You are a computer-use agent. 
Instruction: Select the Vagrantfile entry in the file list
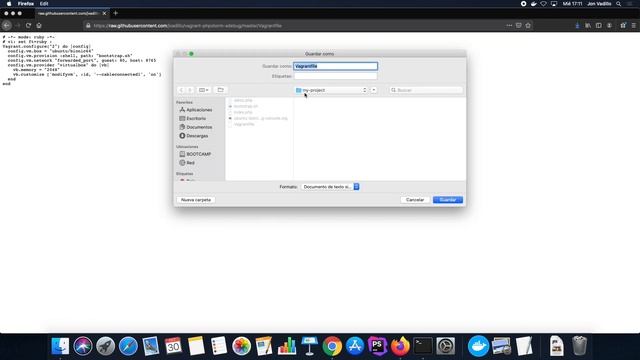[x=244, y=124]
